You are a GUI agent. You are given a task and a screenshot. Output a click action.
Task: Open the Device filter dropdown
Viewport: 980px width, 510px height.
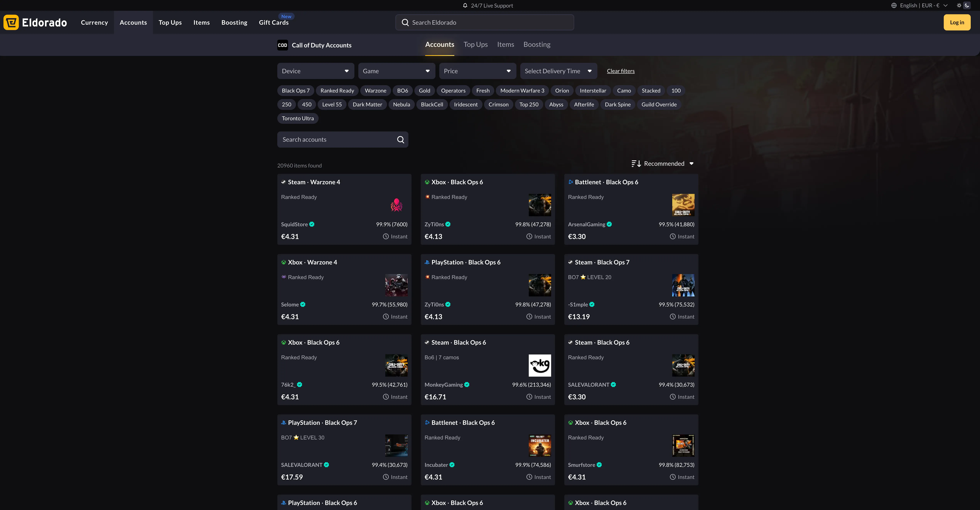pyautogui.click(x=315, y=71)
